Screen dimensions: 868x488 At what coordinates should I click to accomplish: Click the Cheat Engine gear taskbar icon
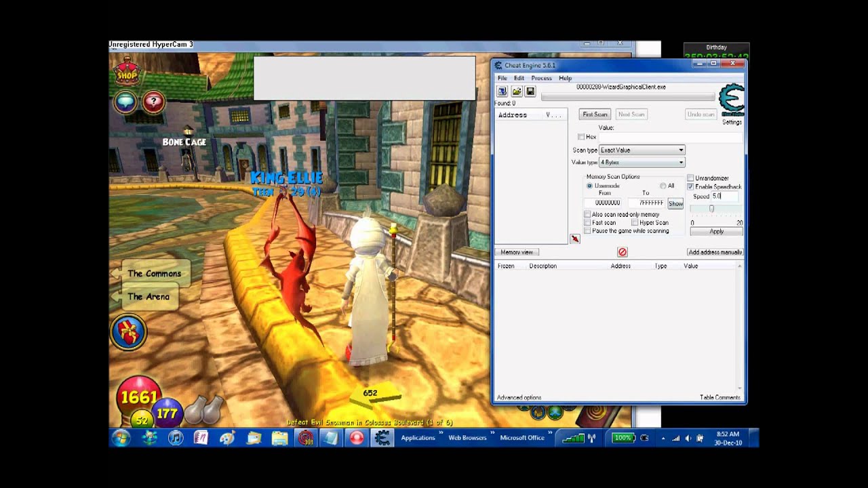(382, 438)
